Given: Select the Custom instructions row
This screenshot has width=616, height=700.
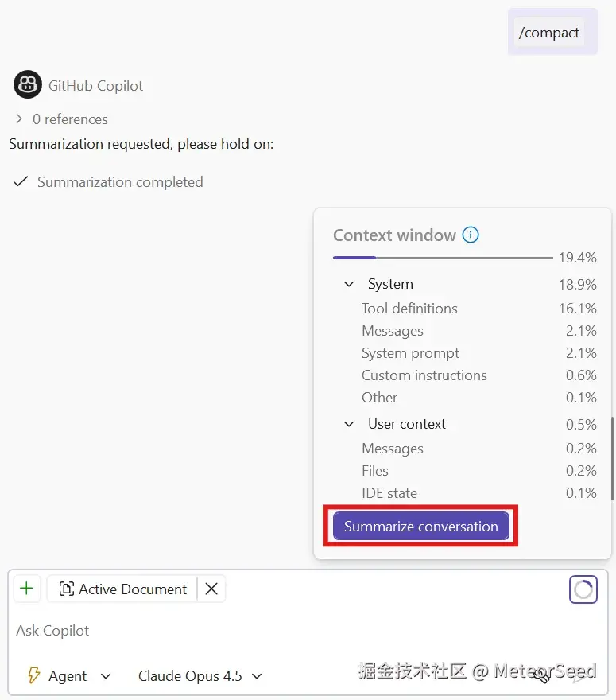Looking at the screenshot, I should click(x=478, y=375).
